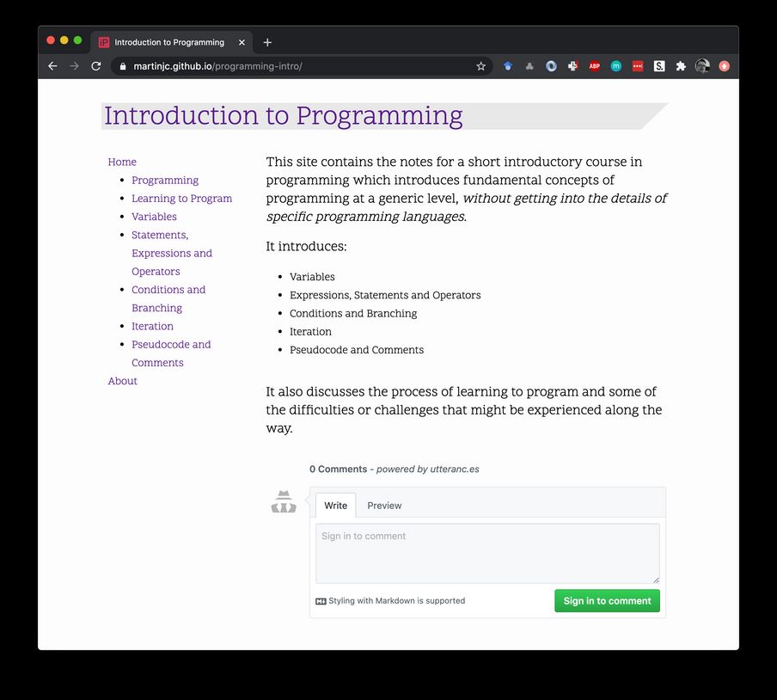Open the LastPass extension
The width and height of the screenshot is (777, 700).
[x=637, y=65]
